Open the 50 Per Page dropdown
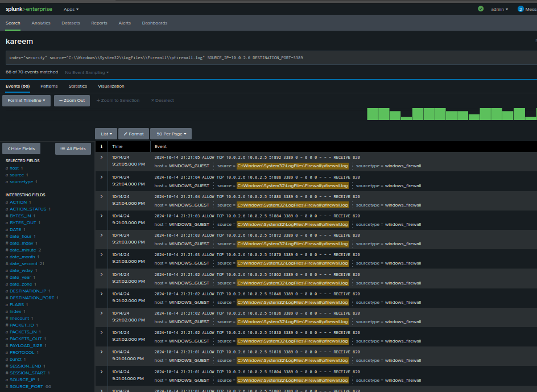537x392 pixels. click(171, 134)
